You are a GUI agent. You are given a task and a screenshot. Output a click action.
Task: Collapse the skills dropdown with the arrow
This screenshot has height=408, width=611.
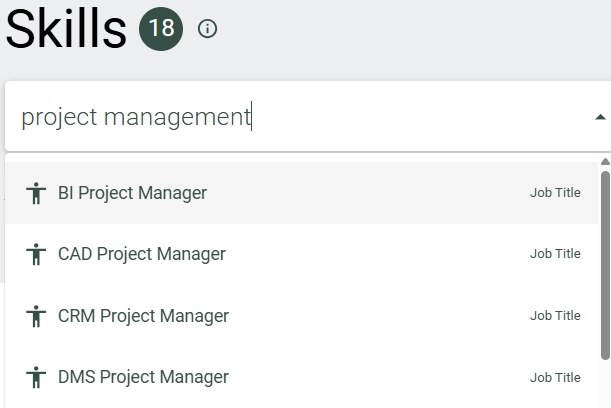[600, 117]
